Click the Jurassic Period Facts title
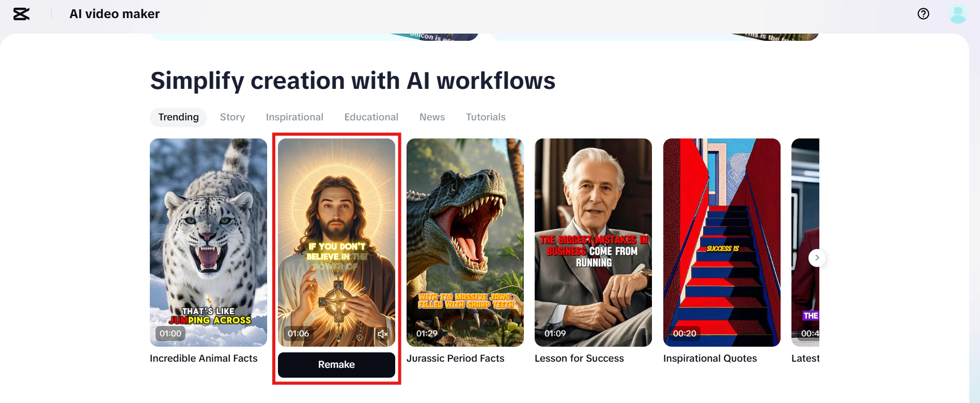Viewport: 980px width, 403px height. coord(455,359)
